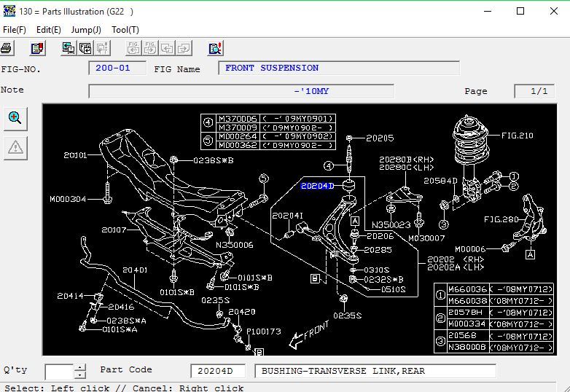
Task: Open the document search magnifier icon
Action: point(216,48)
